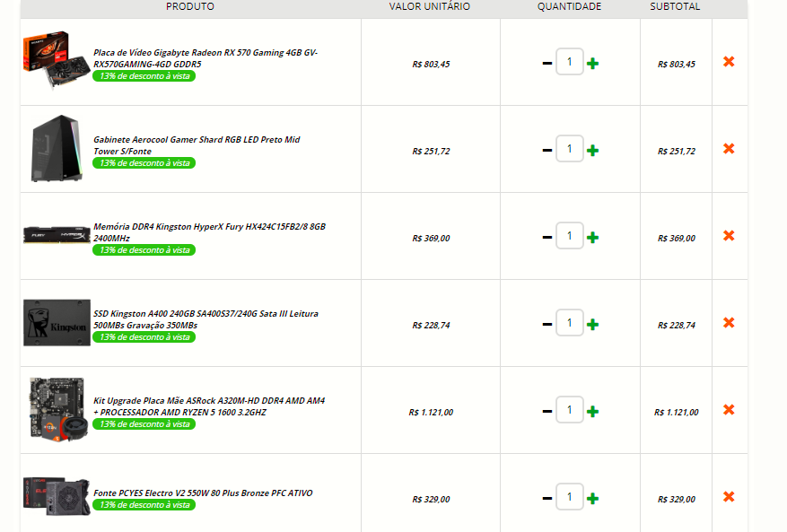Select subtotal R$ 329,00

tap(677, 500)
